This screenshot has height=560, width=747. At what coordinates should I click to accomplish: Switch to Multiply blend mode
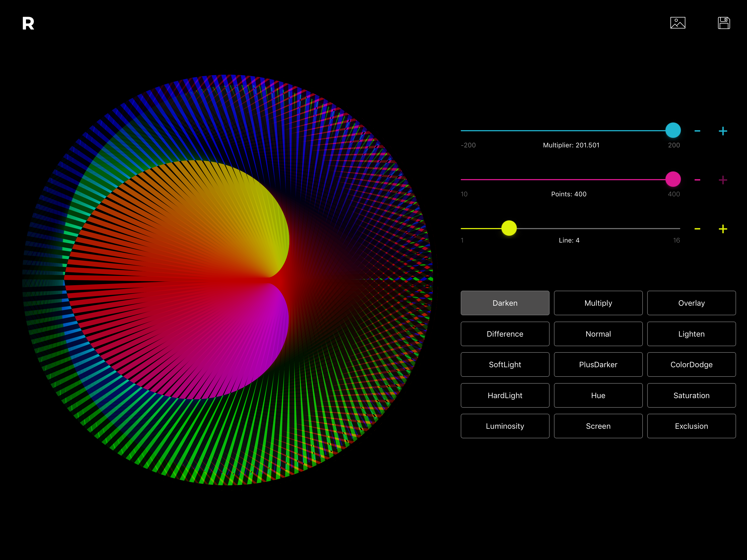tap(598, 303)
